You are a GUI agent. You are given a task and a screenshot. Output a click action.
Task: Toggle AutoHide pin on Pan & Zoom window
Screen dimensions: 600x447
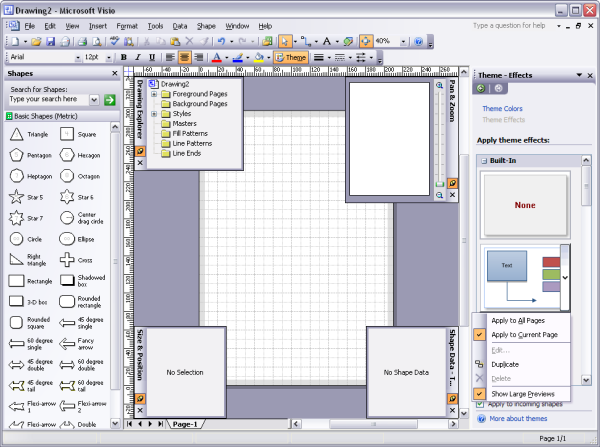tap(452, 183)
